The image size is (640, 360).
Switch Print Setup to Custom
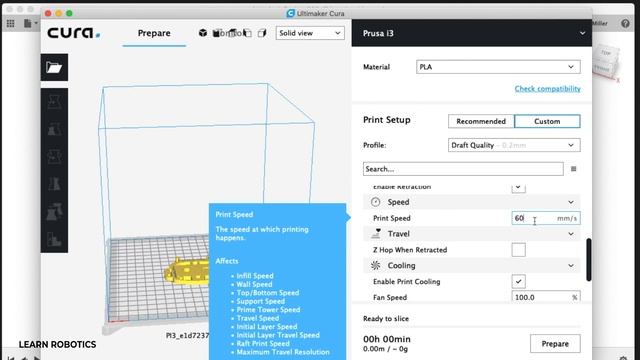pyautogui.click(x=547, y=121)
